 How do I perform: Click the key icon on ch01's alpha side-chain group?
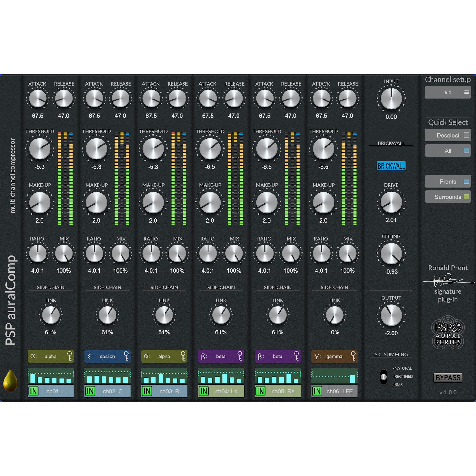69,357
